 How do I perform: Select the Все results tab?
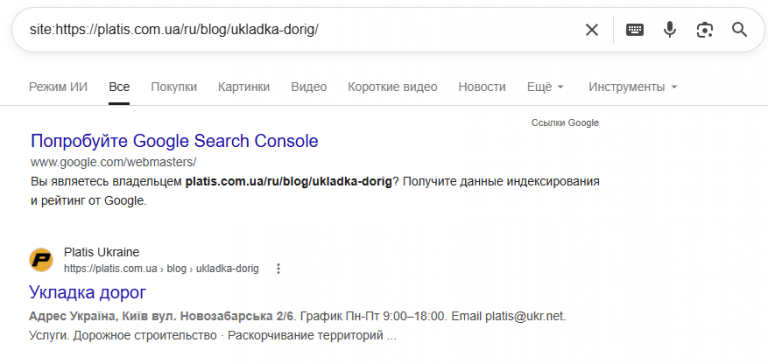point(119,87)
